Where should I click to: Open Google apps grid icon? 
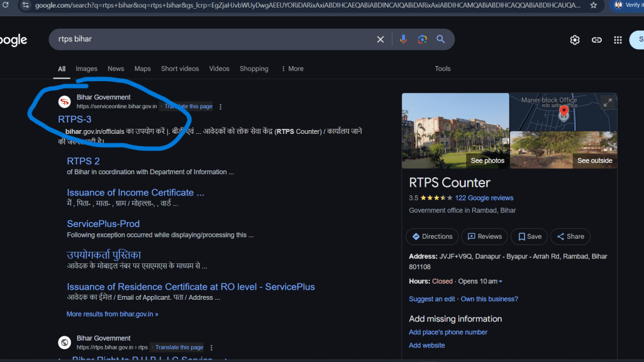[x=618, y=40]
